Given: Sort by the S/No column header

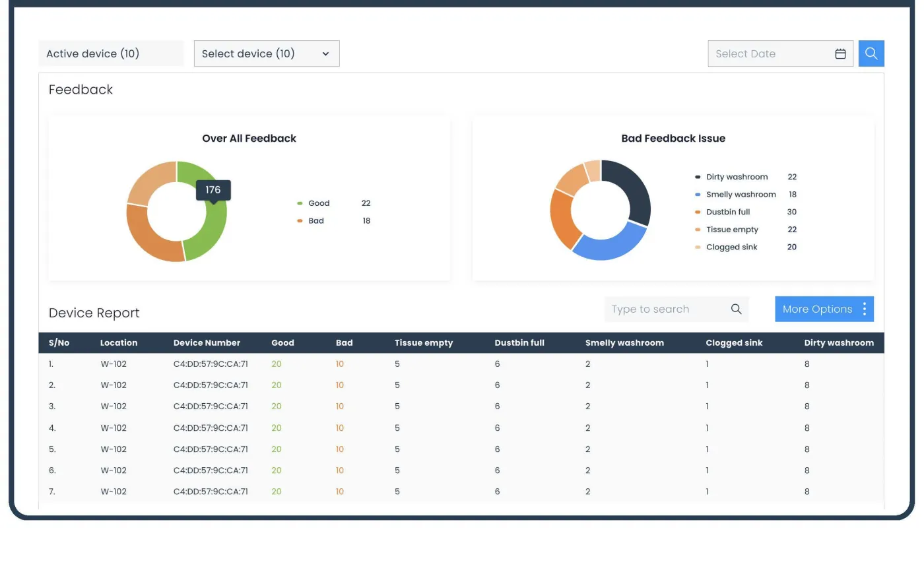Looking at the screenshot, I should 59,342.
